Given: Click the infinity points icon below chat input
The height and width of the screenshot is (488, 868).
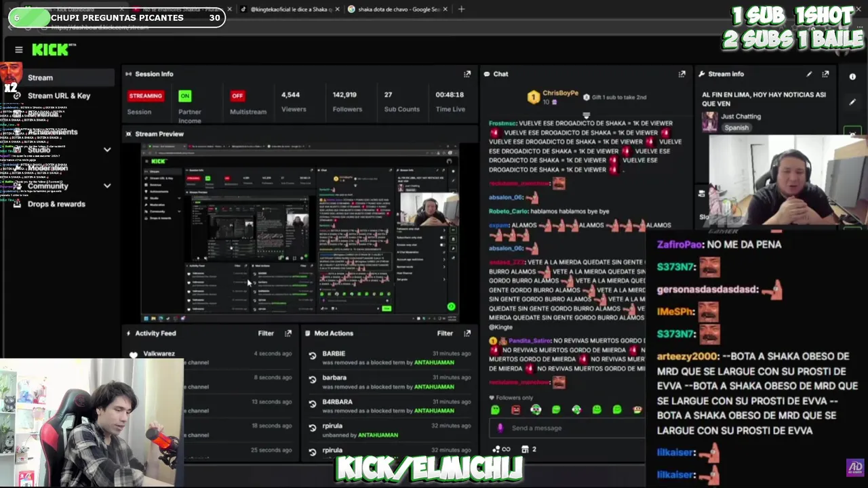Looking at the screenshot, I should [505, 449].
